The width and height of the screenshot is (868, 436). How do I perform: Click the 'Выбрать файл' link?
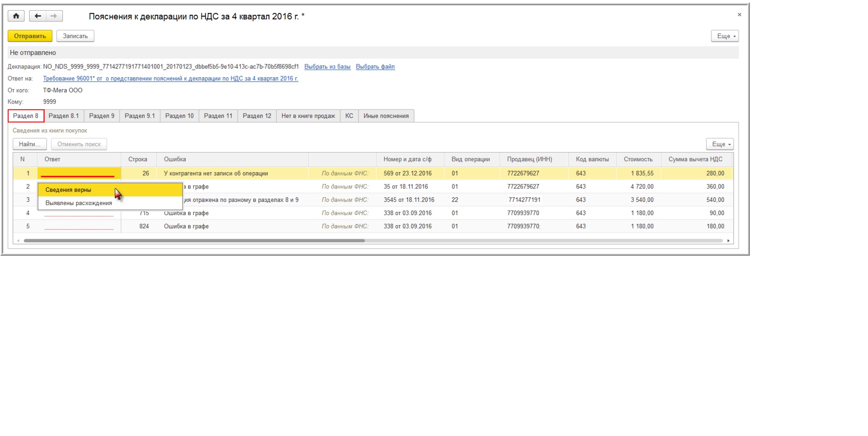coord(375,67)
